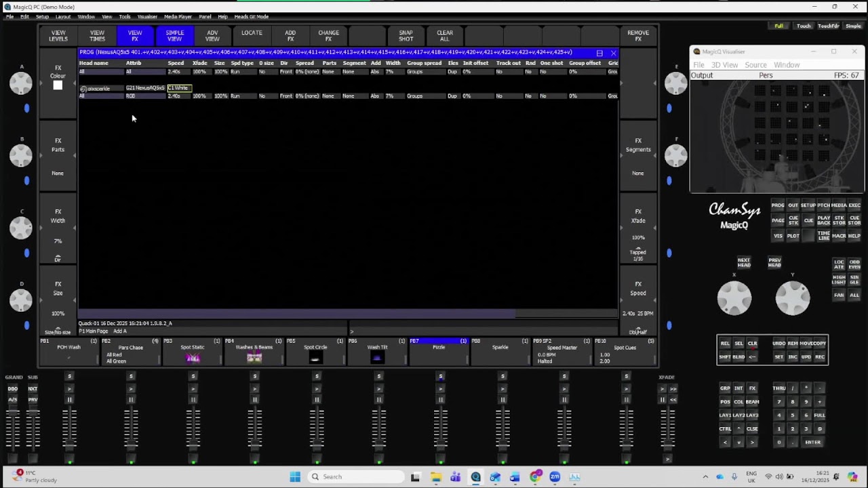Click the FX Parts soft button
The width and height of the screenshot is (868, 488).
58,156
